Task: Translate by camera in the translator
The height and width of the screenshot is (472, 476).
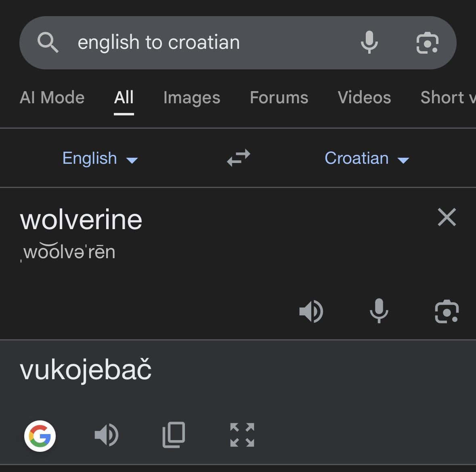Action: tap(447, 311)
